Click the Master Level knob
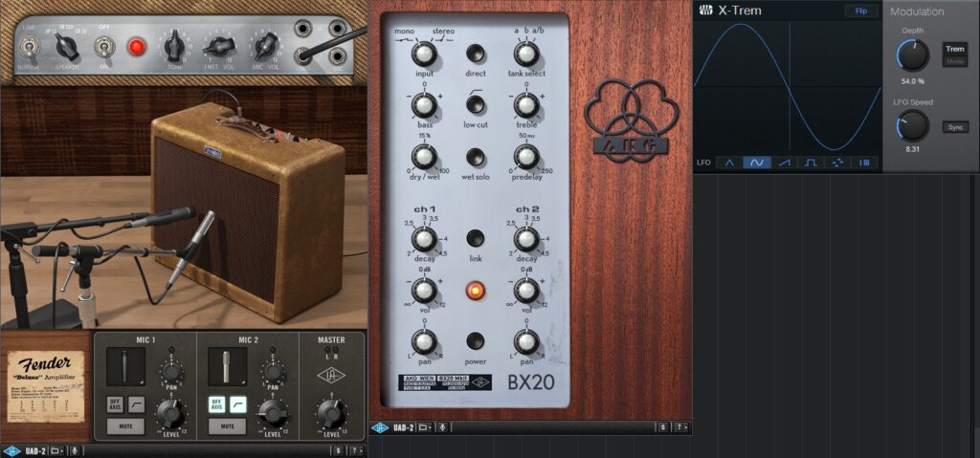980x458 pixels. (x=330, y=413)
